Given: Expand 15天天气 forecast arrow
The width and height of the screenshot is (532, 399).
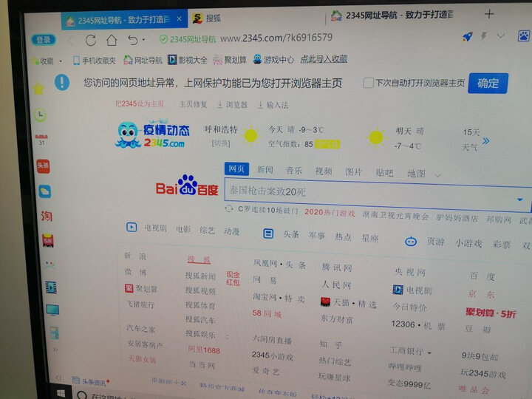Looking at the screenshot, I should coord(486,141).
